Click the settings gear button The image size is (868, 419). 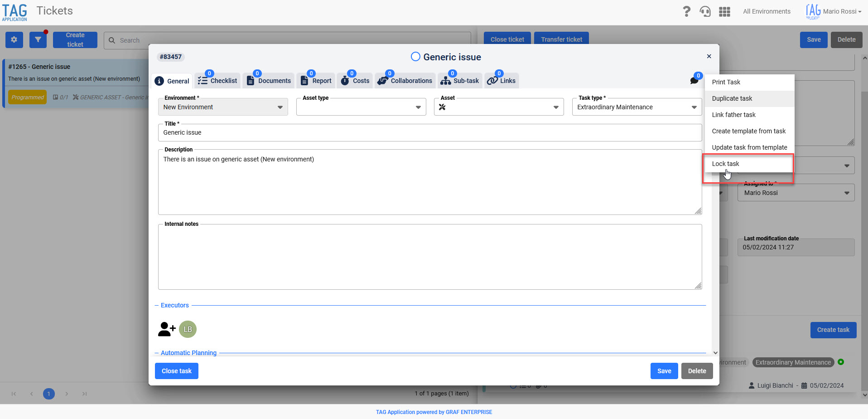click(14, 40)
